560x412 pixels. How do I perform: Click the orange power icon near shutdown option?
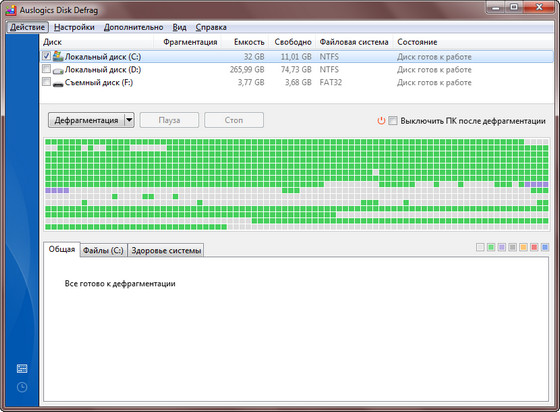[381, 121]
